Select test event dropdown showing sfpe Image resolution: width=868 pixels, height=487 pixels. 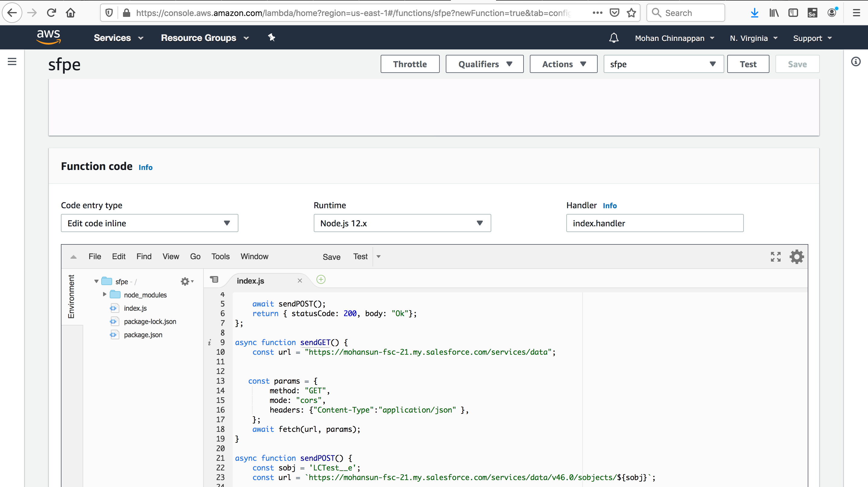[x=663, y=64]
